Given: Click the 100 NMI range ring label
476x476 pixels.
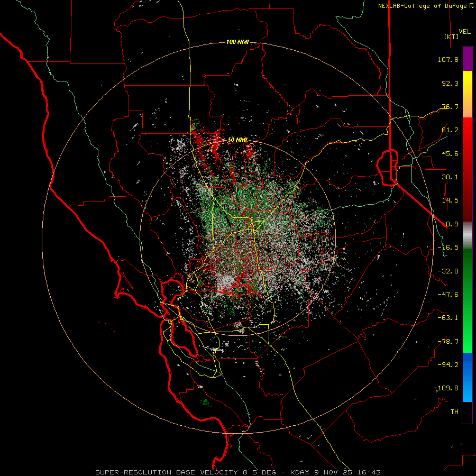Looking at the screenshot, I should tap(237, 42).
